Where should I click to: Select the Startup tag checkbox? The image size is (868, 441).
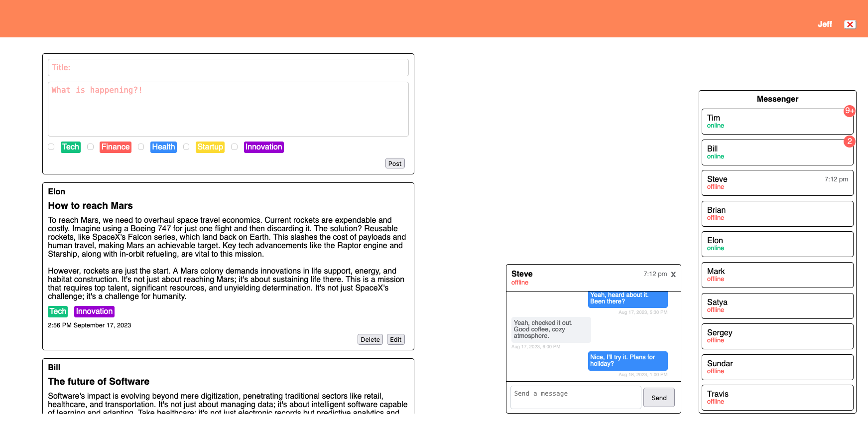tap(186, 147)
